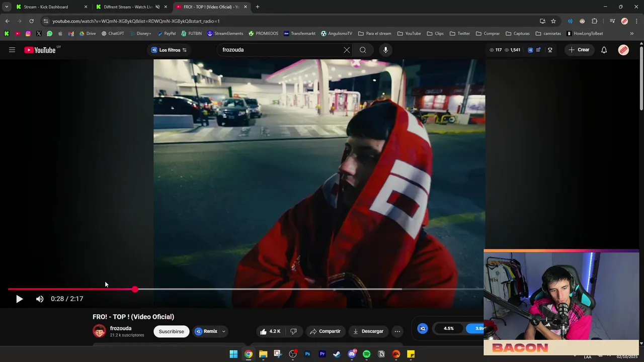Open the YouTube guide hamburger menu
This screenshot has width=644, height=362.
[12, 50]
